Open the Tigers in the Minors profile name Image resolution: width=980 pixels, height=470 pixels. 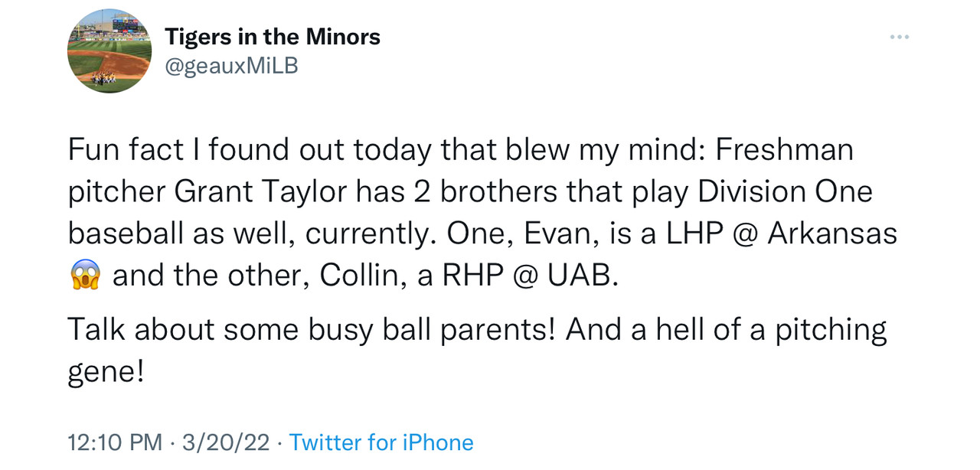point(273,37)
